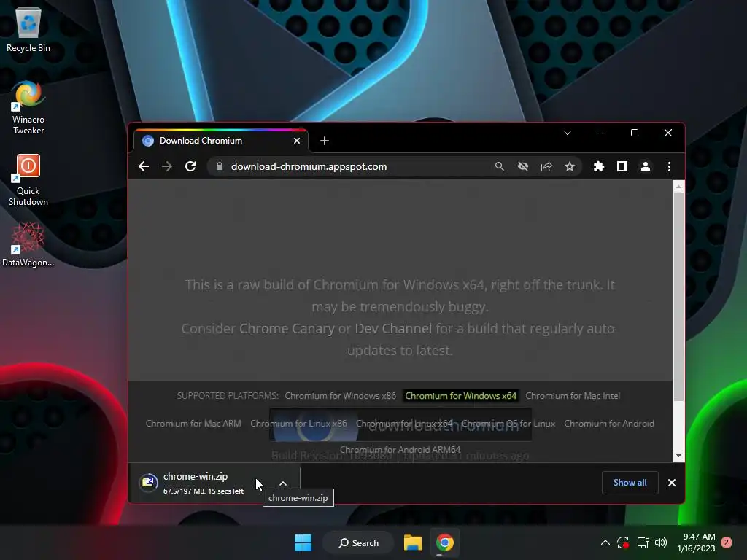Select Chromium for Windows x64 platform
The height and width of the screenshot is (560, 747).
[x=461, y=396]
